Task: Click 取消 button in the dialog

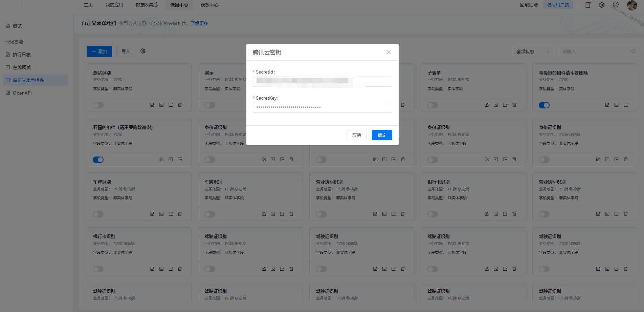Action: click(356, 135)
